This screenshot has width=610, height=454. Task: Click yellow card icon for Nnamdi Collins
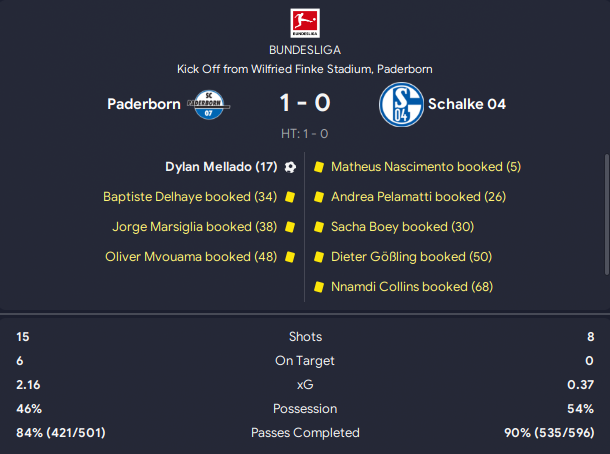[x=319, y=287]
